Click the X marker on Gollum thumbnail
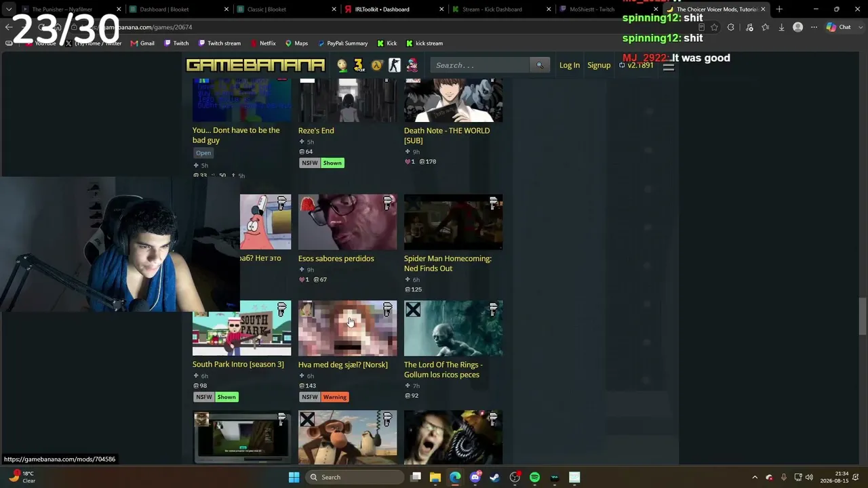The image size is (868, 488). [x=413, y=310]
